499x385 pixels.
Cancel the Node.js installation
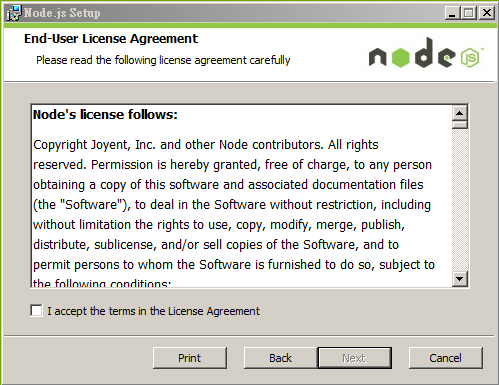click(446, 358)
